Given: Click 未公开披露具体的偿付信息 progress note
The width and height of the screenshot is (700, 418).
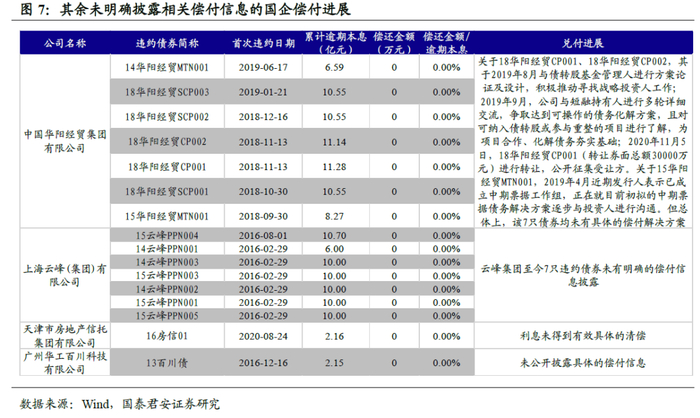Looking at the screenshot, I should [x=583, y=363].
